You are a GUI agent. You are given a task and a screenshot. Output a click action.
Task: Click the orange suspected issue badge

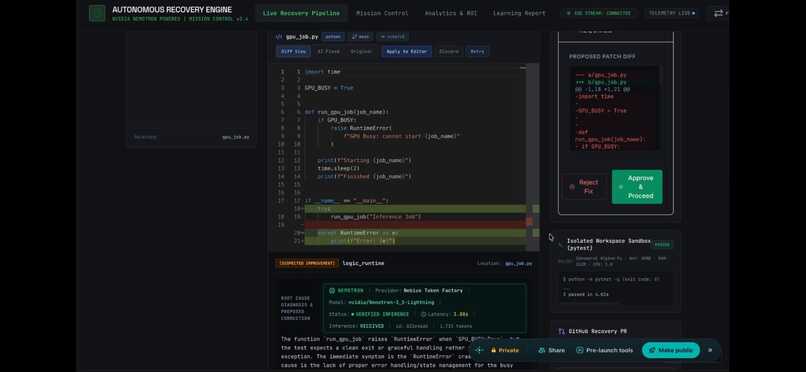point(307,263)
